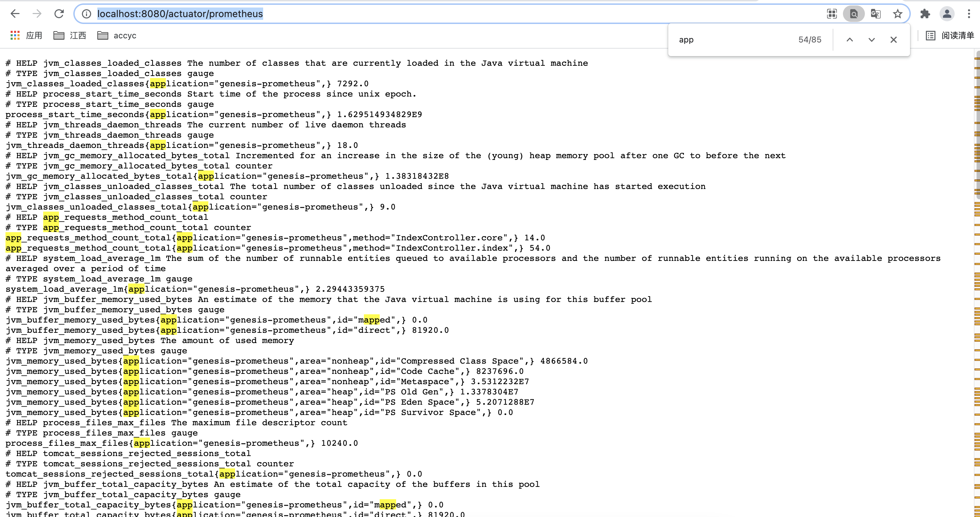Click the site info icon next to the URL
Viewport: 980px width, 517px height.
pos(86,14)
